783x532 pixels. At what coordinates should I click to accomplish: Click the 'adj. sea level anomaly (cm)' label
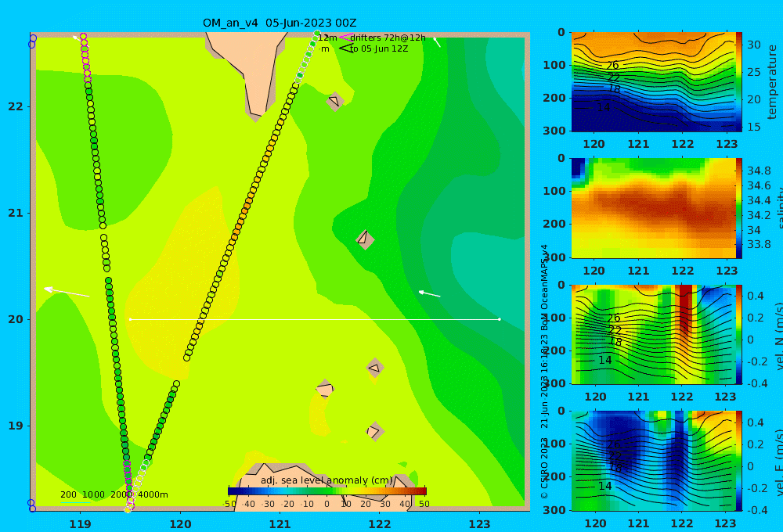pyautogui.click(x=327, y=480)
